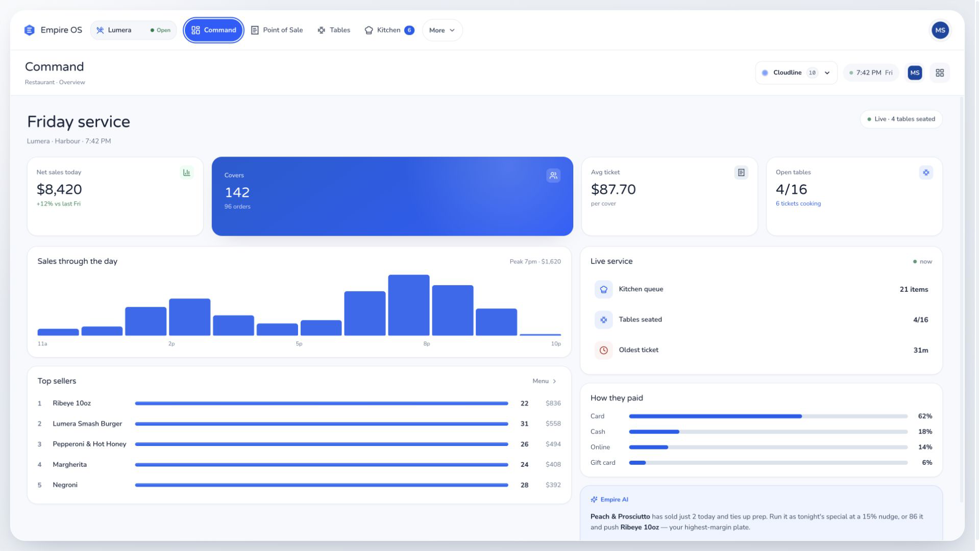Image resolution: width=980 pixels, height=551 pixels.
Task: Open the More dropdown menu
Action: click(442, 30)
